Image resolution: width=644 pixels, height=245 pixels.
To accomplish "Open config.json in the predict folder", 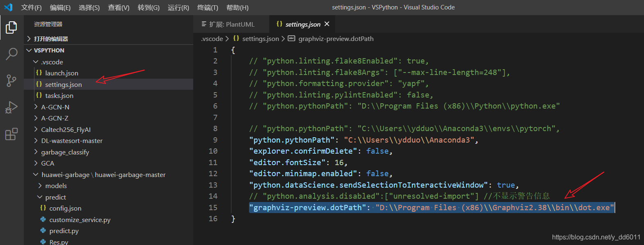I will coord(108,208).
